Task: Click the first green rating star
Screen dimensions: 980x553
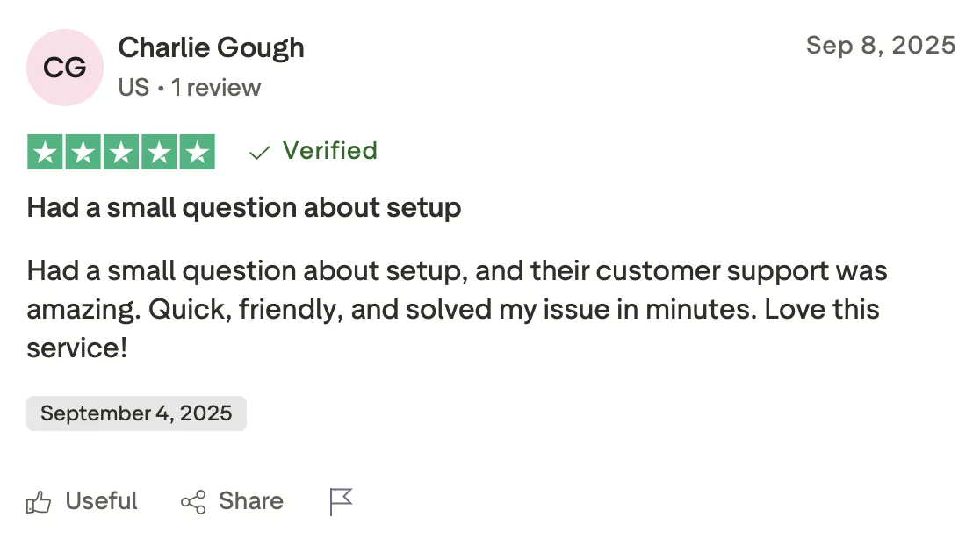Action: [46, 153]
